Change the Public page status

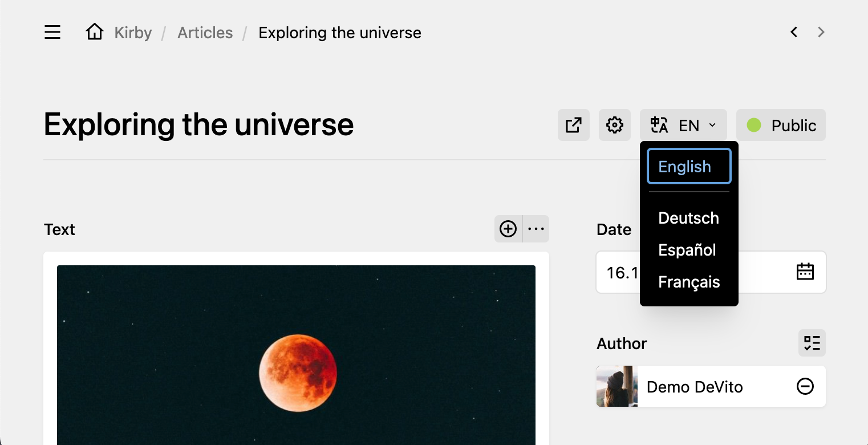(x=781, y=125)
